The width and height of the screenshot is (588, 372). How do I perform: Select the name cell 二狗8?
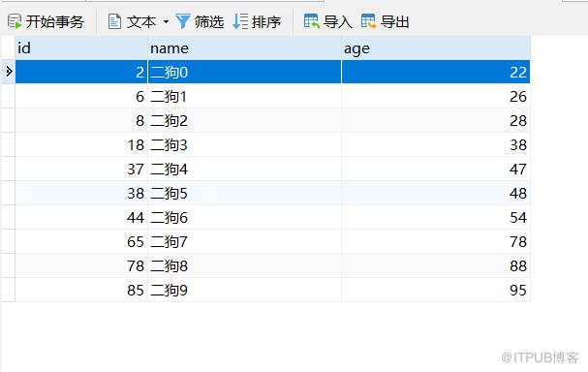245,265
